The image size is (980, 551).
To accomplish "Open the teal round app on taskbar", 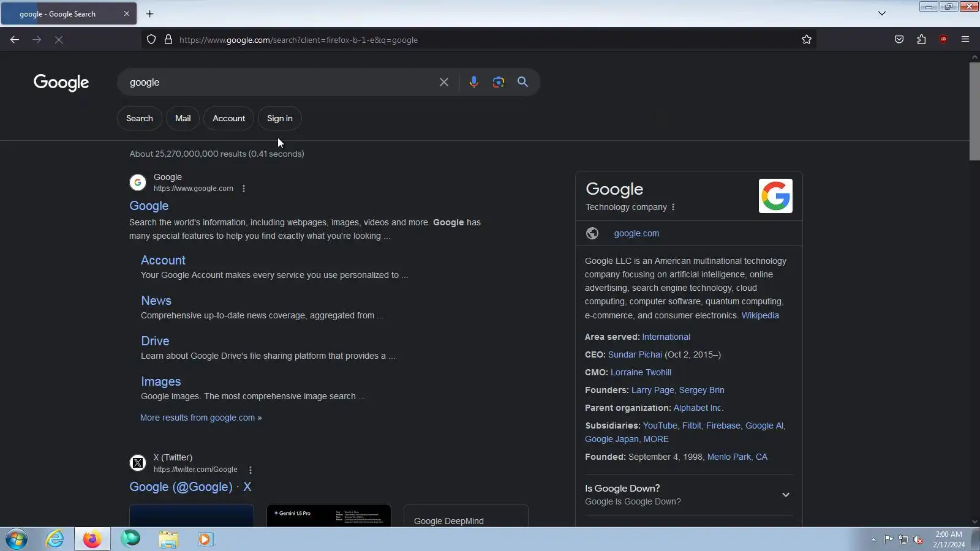I will (130, 539).
